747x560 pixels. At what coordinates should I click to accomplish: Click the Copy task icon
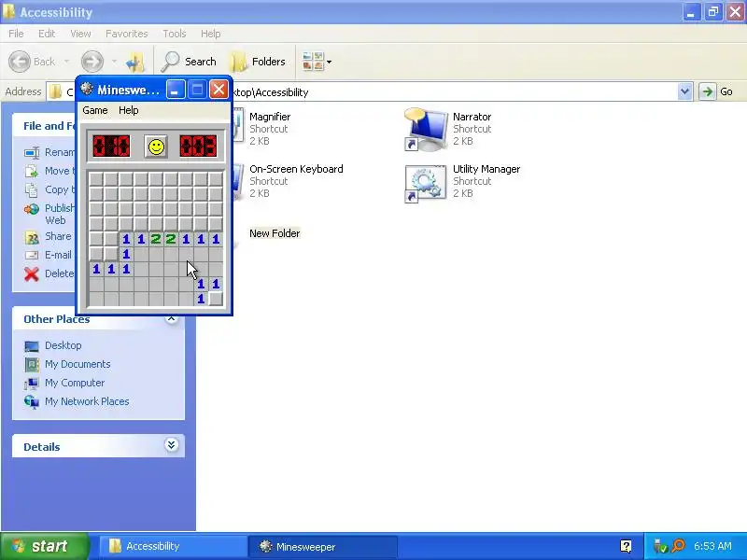[32, 190]
